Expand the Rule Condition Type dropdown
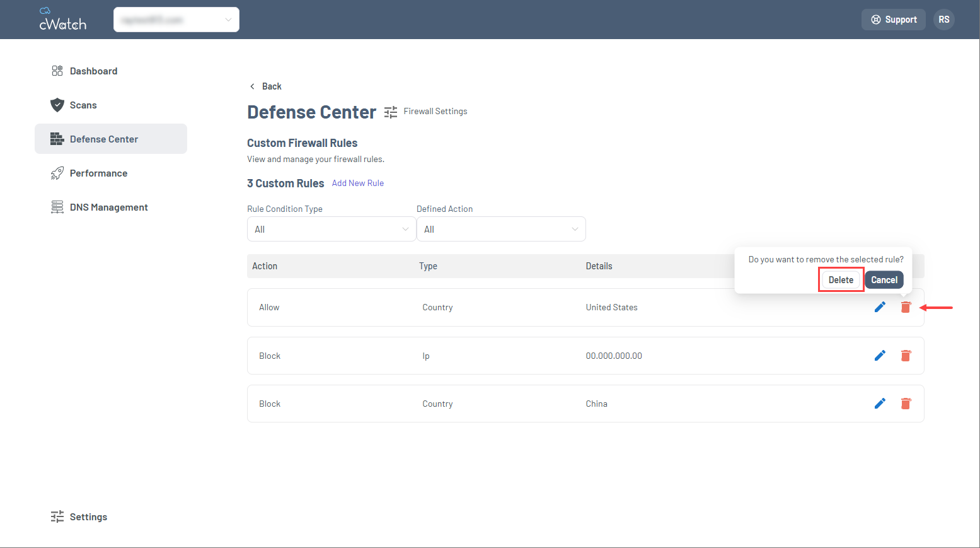980x548 pixels. (331, 229)
